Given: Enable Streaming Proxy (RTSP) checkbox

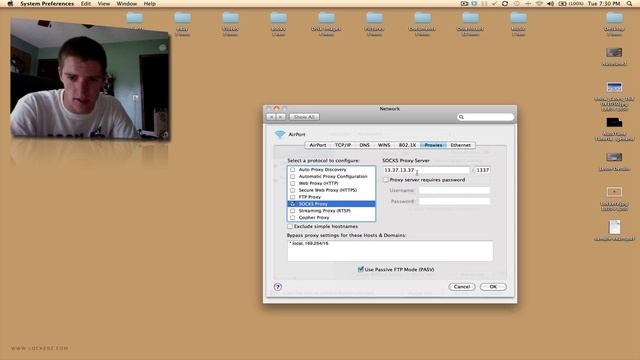Looking at the screenshot, I should (292, 211).
